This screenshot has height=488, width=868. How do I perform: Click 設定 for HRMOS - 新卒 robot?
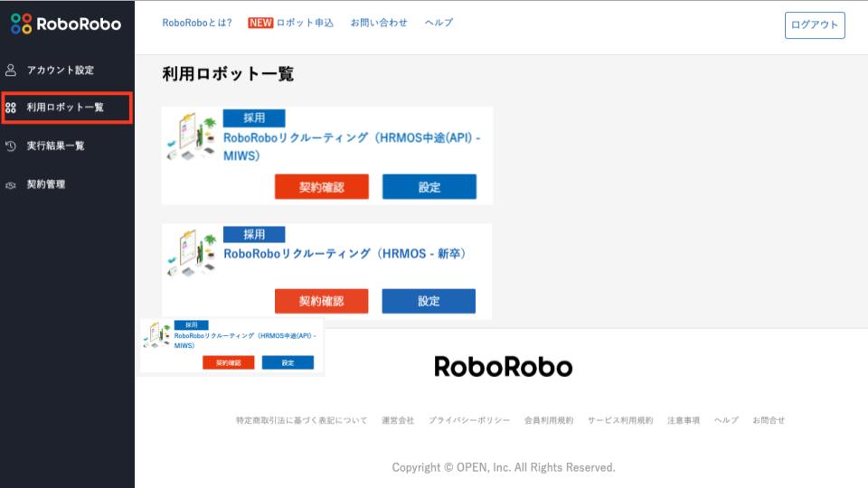pos(429,301)
